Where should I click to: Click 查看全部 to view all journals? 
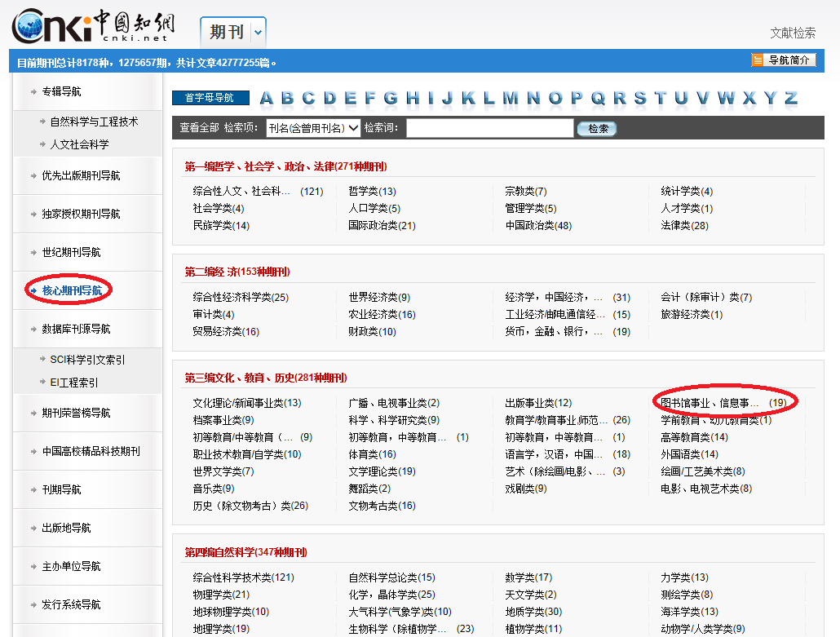coord(199,128)
